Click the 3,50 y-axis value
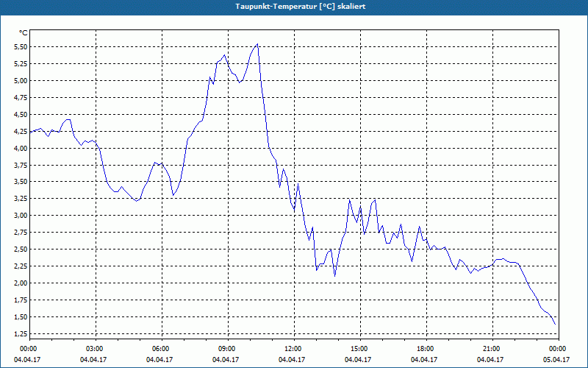This screenshot has width=588, height=368. (x=21, y=182)
